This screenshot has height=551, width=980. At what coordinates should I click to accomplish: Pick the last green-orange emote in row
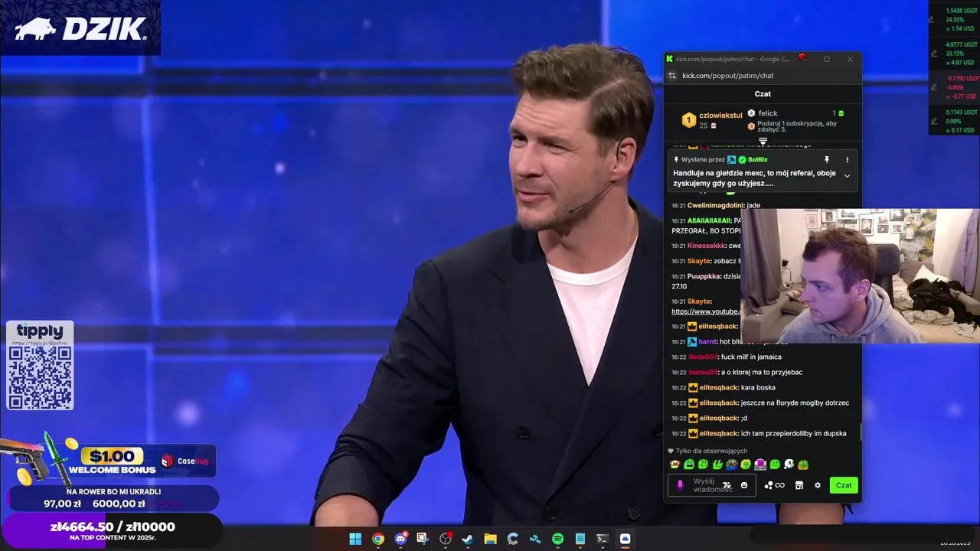[803, 464]
